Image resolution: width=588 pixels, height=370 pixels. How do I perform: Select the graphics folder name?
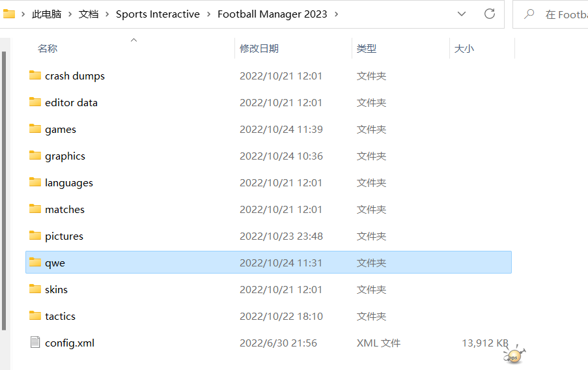65,156
